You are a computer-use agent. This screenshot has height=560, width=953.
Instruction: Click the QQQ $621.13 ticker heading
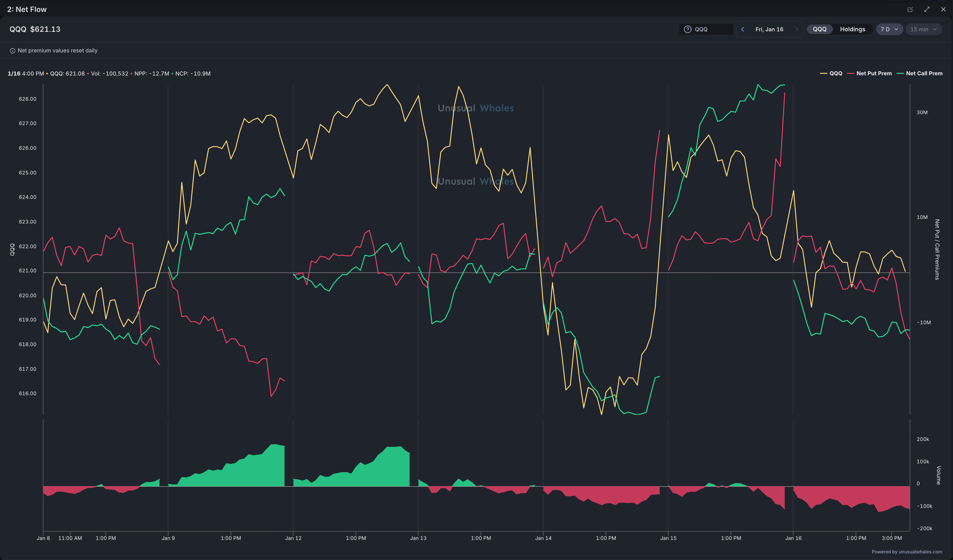(35, 29)
